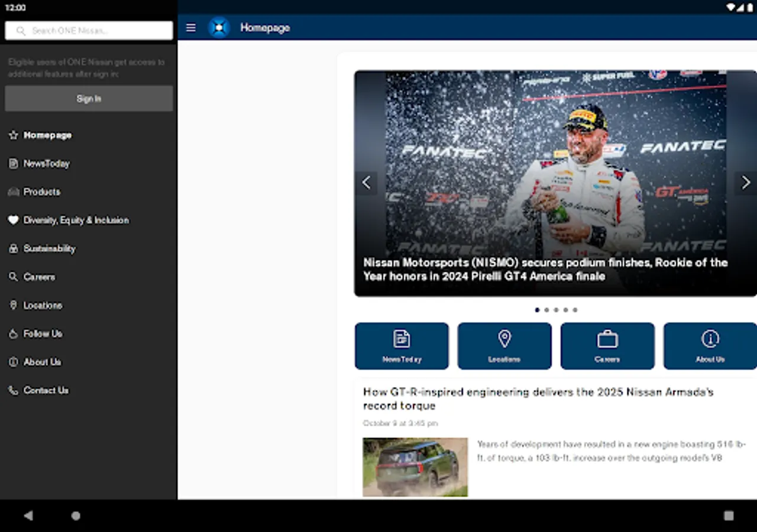Image resolution: width=757 pixels, height=532 pixels.
Task: Go to Sustainability in the sidebar
Action: pyautogui.click(x=89, y=248)
